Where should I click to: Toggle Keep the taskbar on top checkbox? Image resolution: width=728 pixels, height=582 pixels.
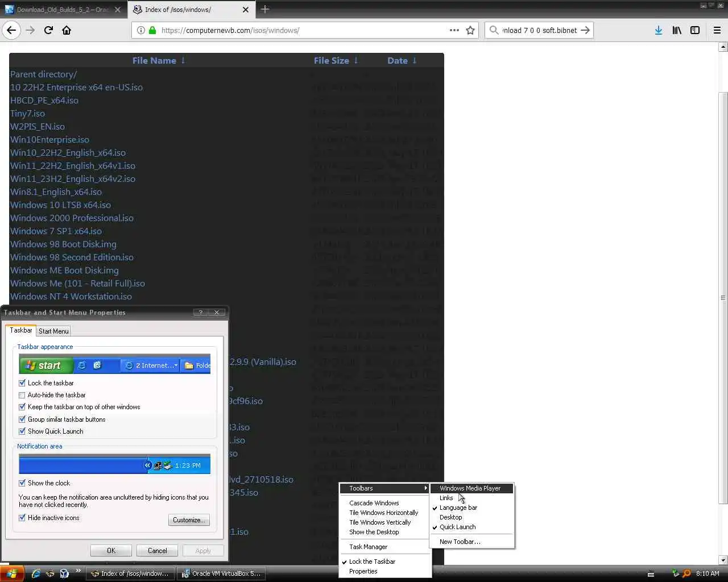22,407
